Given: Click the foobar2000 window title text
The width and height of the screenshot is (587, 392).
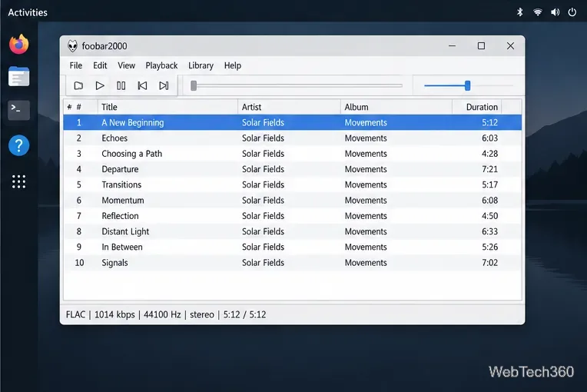Looking at the screenshot, I should tap(104, 46).
